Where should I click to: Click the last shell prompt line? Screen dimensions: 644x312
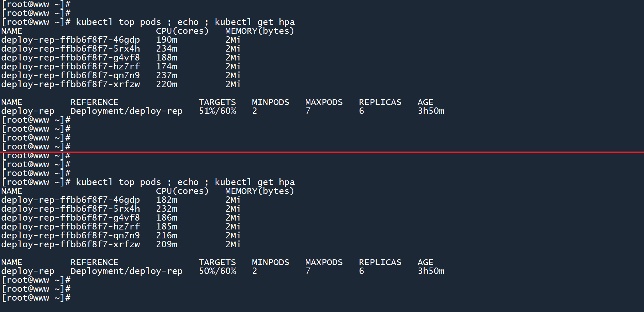click(36, 298)
